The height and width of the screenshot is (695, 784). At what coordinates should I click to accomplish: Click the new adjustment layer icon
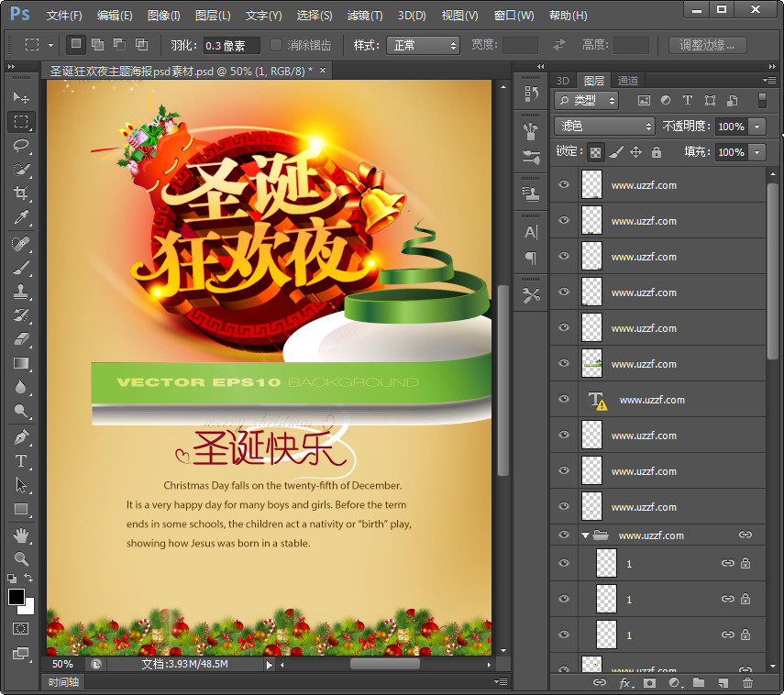[x=675, y=682]
